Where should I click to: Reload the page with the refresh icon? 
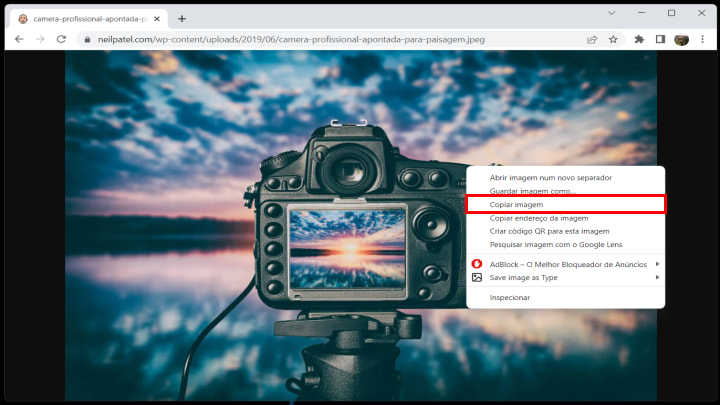pyautogui.click(x=62, y=39)
